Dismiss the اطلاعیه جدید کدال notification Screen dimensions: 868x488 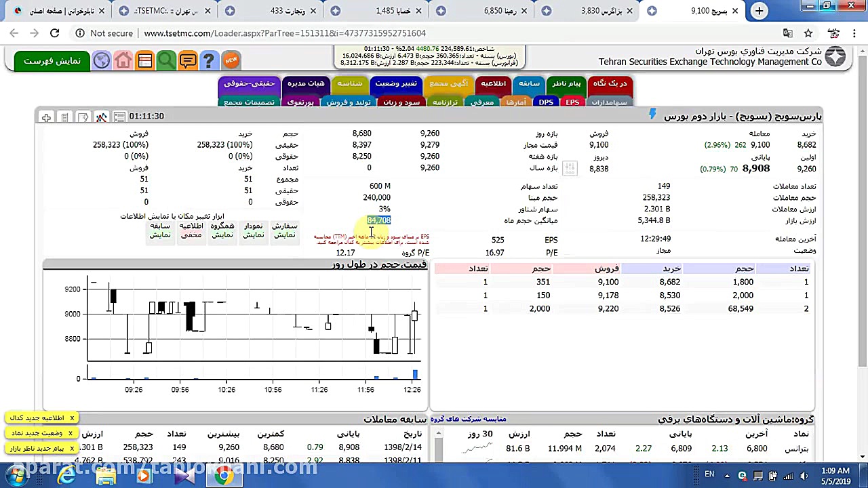click(x=71, y=418)
